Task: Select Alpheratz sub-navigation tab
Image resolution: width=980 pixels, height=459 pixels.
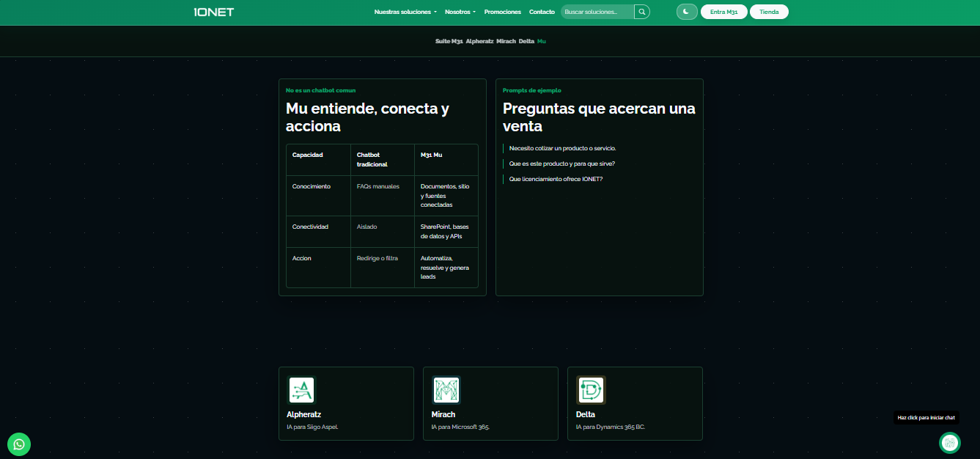Action: [479, 41]
